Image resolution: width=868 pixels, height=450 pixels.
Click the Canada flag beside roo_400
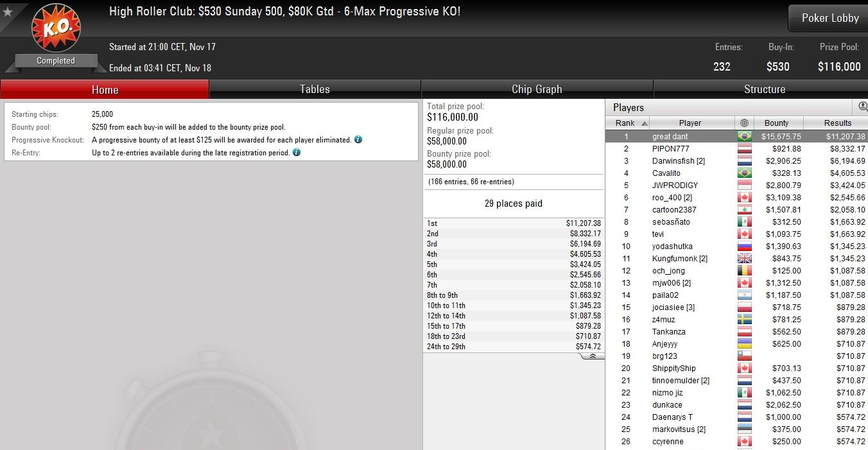coord(744,197)
